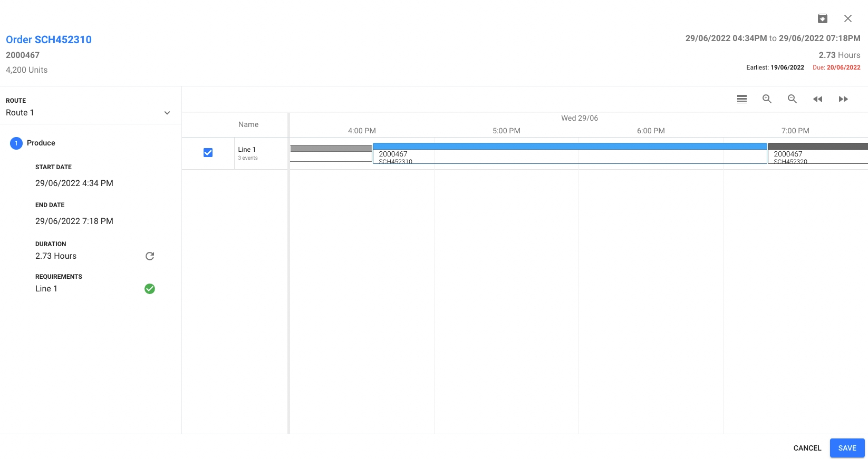
Task: Edit the end date field
Action: pos(74,221)
